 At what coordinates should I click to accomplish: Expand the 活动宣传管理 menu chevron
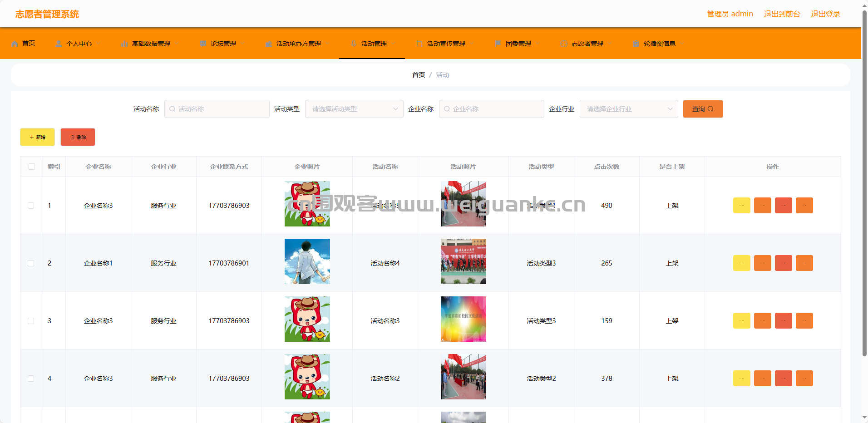click(x=472, y=44)
